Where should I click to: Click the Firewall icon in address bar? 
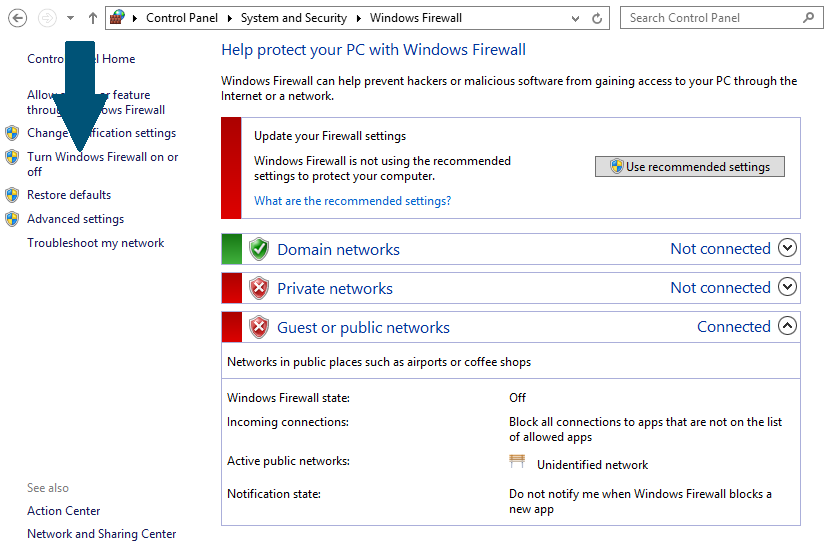[x=117, y=18]
